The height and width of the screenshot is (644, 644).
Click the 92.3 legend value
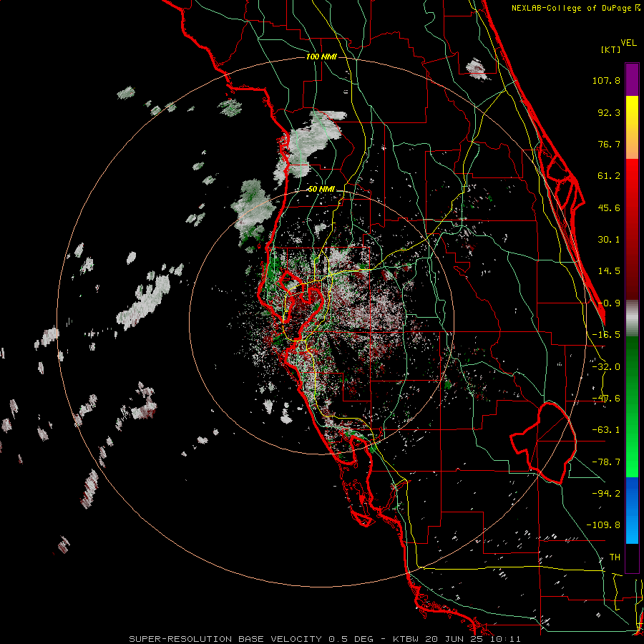click(x=609, y=112)
